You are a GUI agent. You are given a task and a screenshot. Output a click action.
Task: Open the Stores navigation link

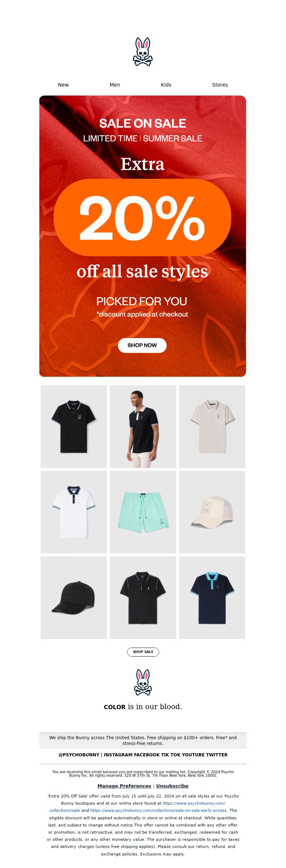click(220, 85)
